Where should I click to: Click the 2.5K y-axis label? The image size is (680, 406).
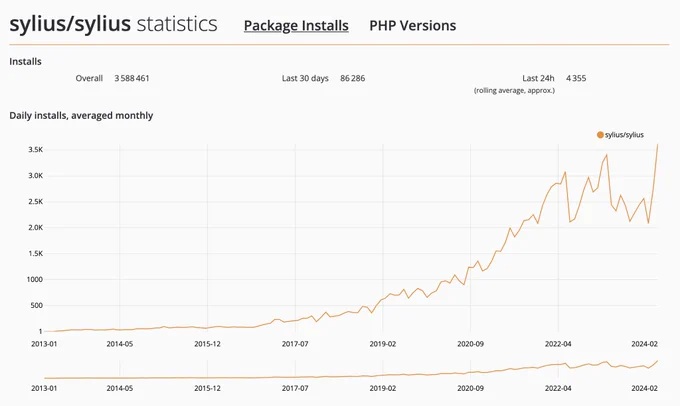coord(36,202)
